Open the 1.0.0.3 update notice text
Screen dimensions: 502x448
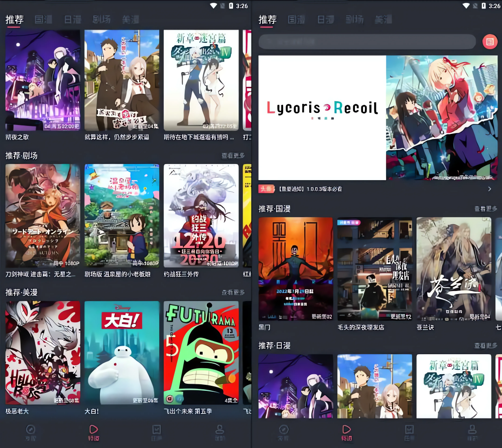[310, 189]
